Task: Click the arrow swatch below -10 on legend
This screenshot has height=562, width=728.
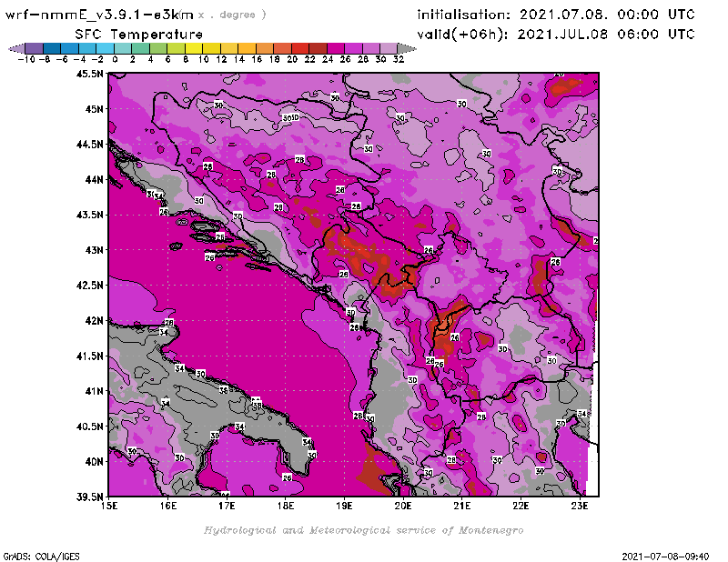Action: 16,49
